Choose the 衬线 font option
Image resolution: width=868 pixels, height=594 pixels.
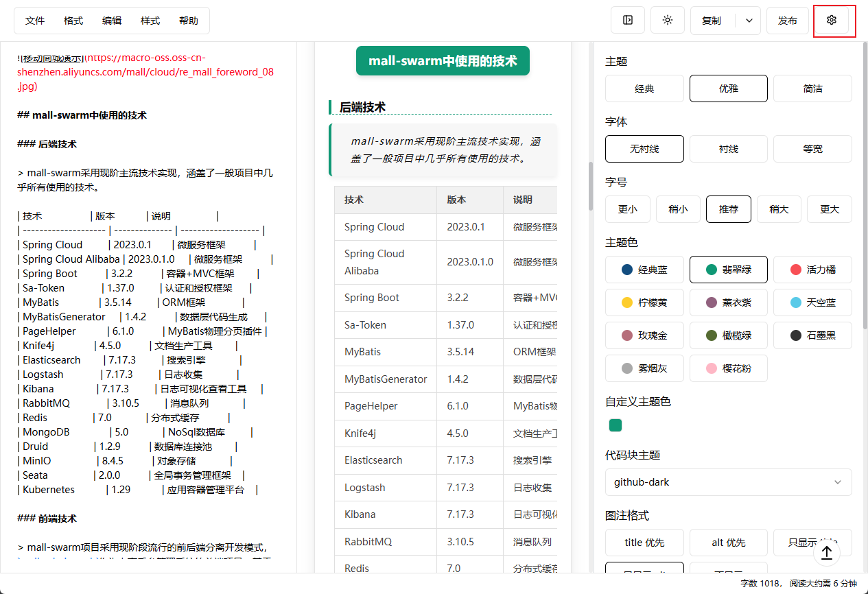point(729,149)
